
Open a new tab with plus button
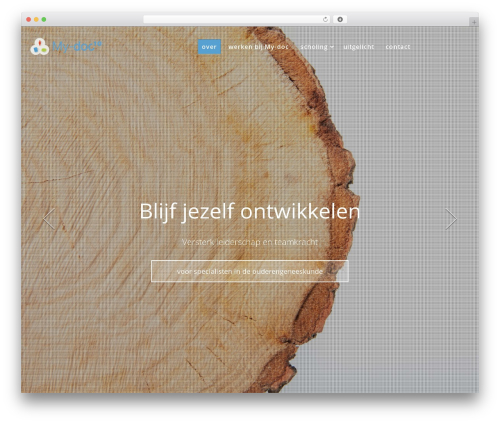[x=474, y=22]
